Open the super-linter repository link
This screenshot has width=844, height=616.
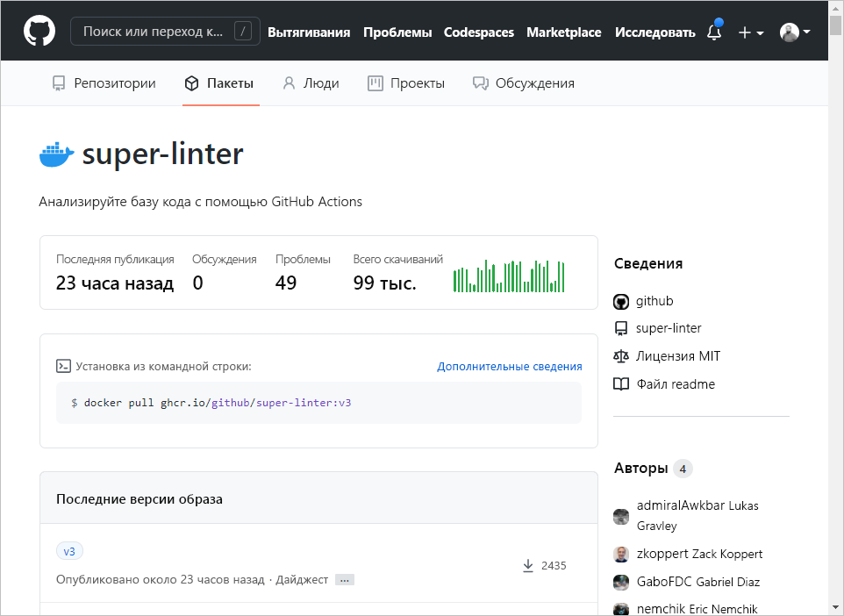(x=669, y=328)
